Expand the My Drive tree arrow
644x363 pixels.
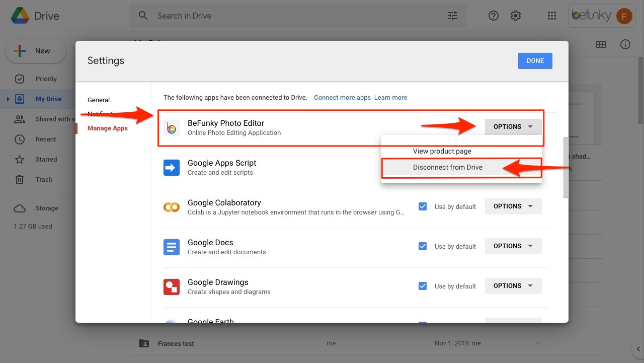[8, 99]
